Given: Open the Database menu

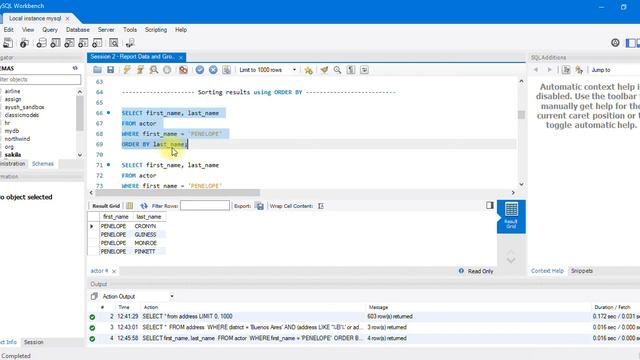Looking at the screenshot, I should [x=78, y=30].
